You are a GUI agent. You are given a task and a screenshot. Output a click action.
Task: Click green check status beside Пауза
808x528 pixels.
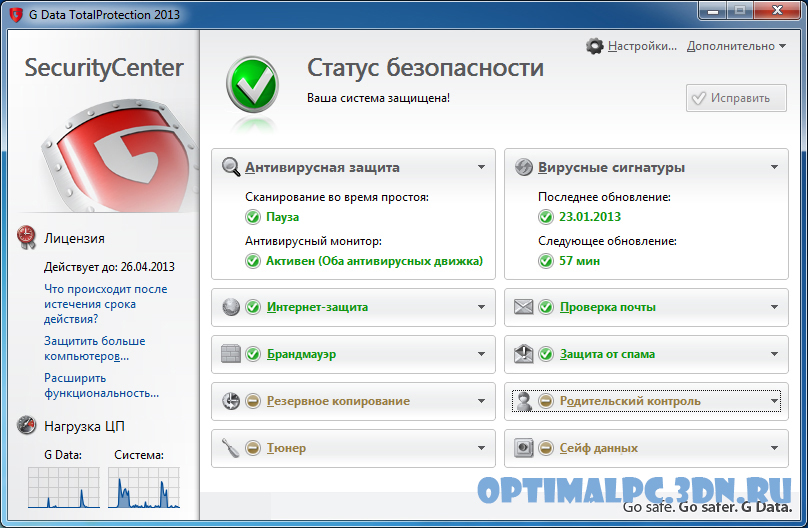[252, 217]
